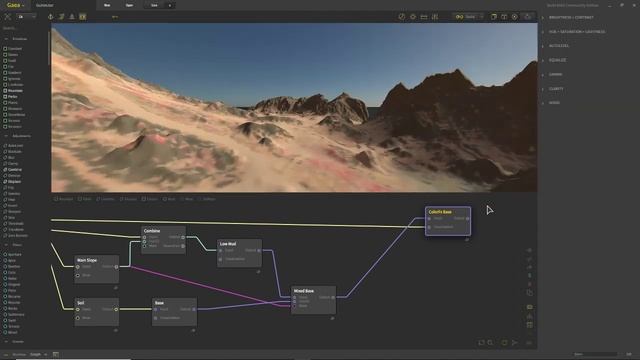Expand the Autolevel section

click(x=558, y=46)
